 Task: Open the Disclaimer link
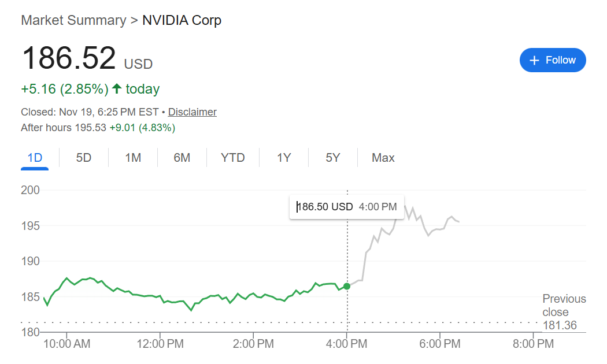(x=192, y=112)
